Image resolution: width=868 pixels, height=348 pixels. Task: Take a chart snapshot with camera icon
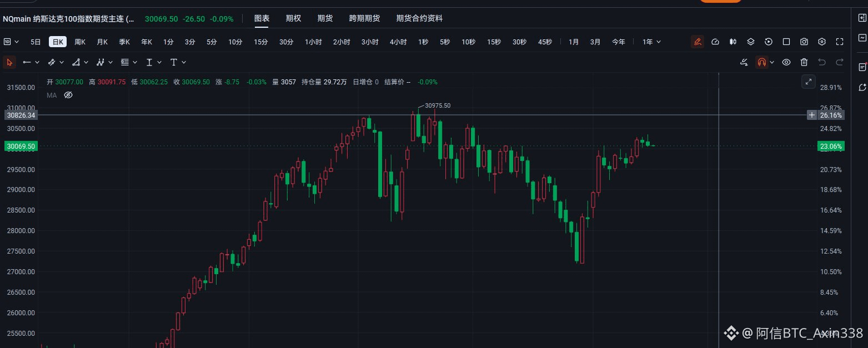(804, 42)
